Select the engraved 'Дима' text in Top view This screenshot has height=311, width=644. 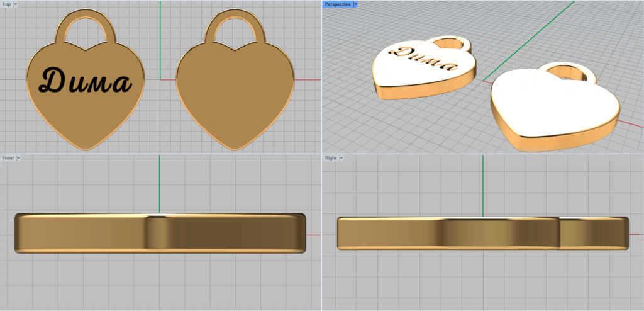[x=86, y=81]
